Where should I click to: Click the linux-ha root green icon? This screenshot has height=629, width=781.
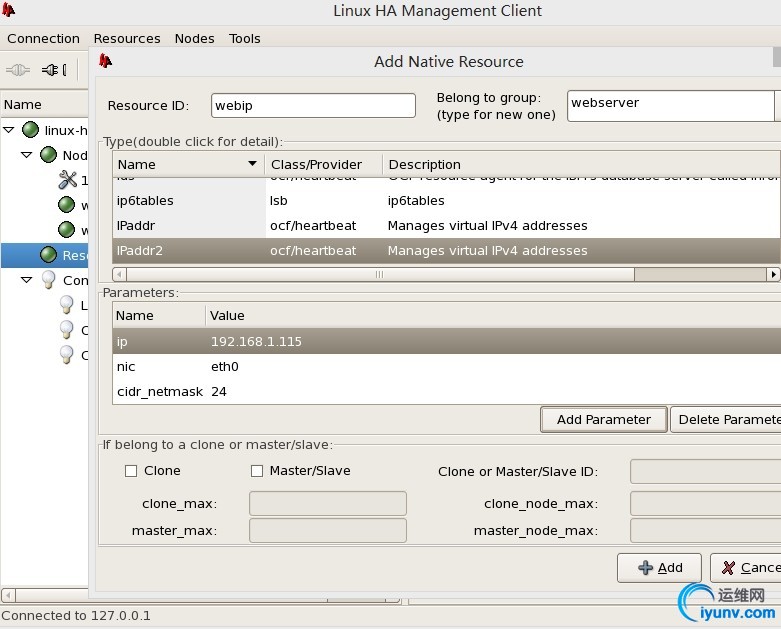tap(30, 130)
